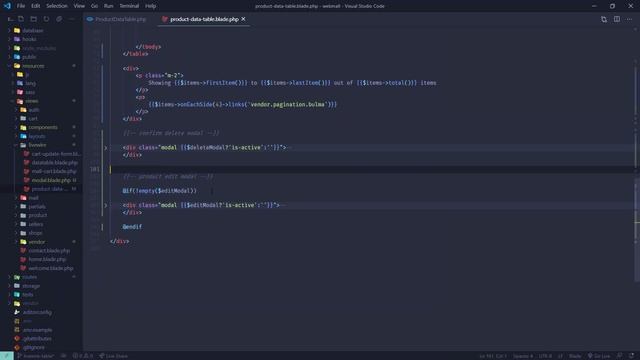Click the Live Share status bar button
This screenshot has height=360, width=640.
pos(113,356)
